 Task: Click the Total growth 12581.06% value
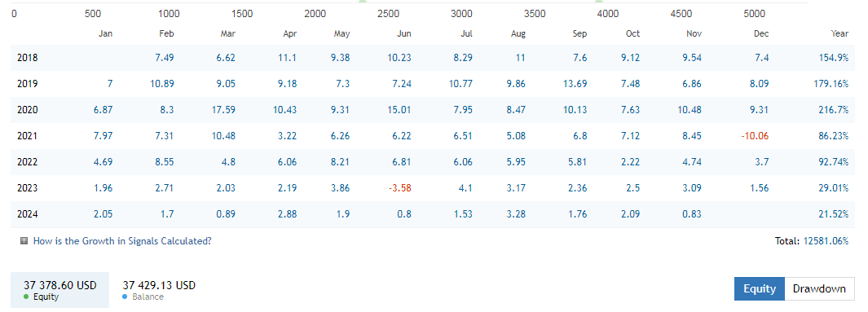pos(826,241)
